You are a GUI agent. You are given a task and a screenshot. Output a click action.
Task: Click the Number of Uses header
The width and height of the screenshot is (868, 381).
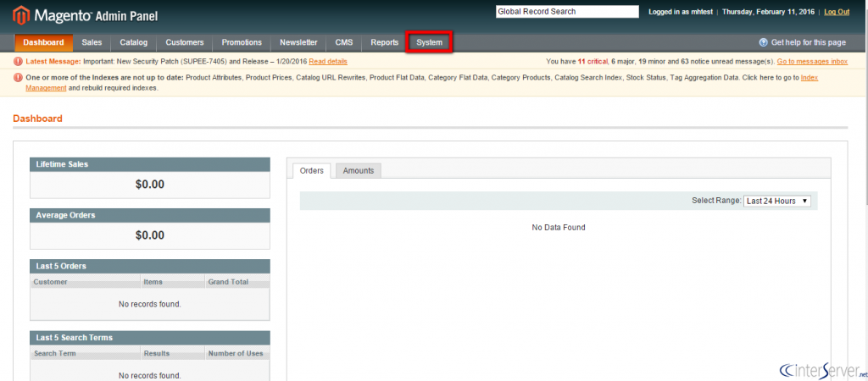tap(236, 353)
